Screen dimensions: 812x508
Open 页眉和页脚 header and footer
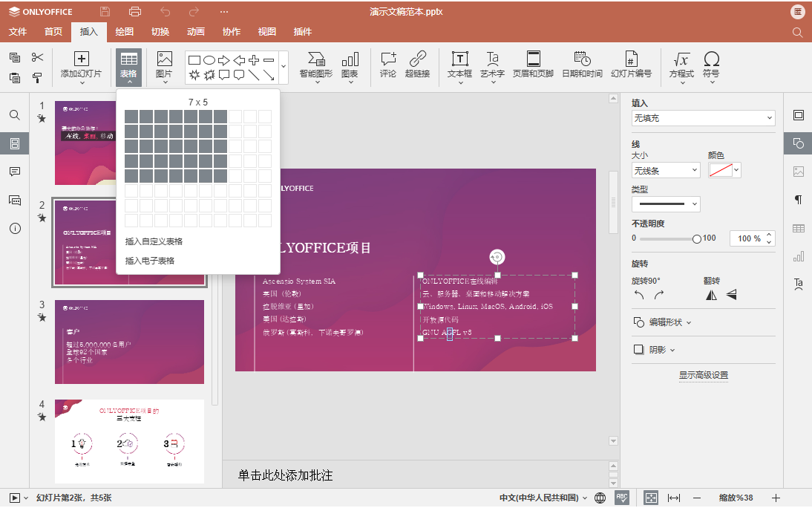coord(533,65)
